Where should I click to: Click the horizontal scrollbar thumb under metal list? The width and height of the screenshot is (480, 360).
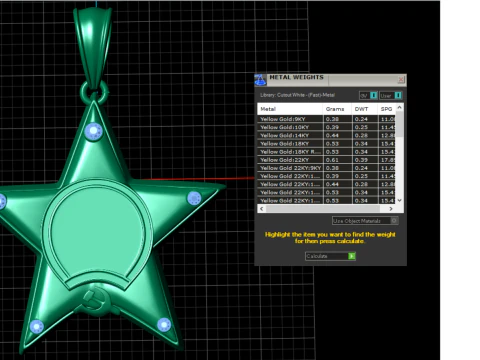point(323,209)
